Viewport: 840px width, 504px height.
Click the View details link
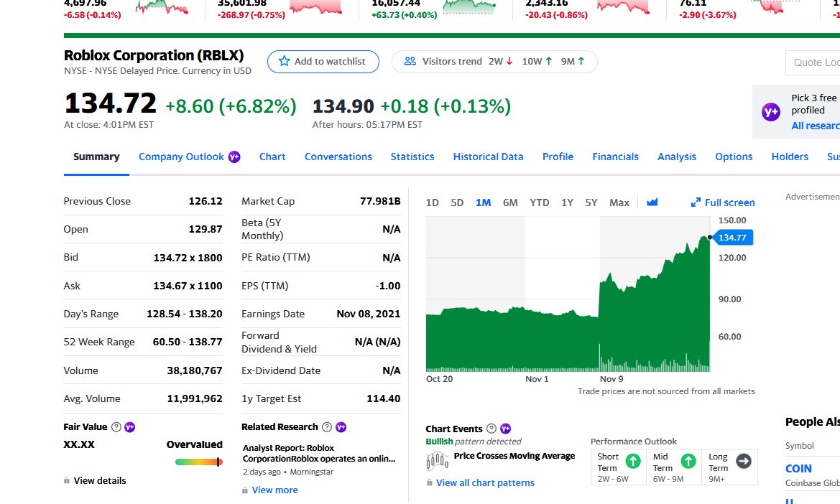100,480
